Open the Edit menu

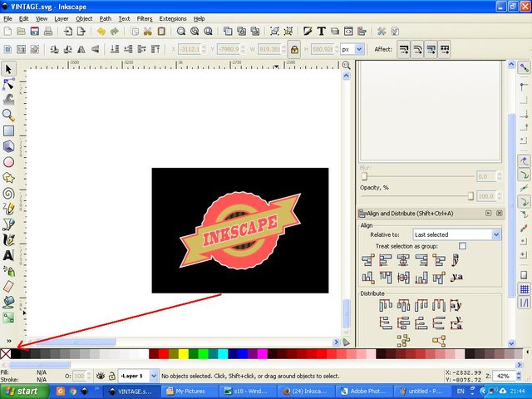click(24, 18)
